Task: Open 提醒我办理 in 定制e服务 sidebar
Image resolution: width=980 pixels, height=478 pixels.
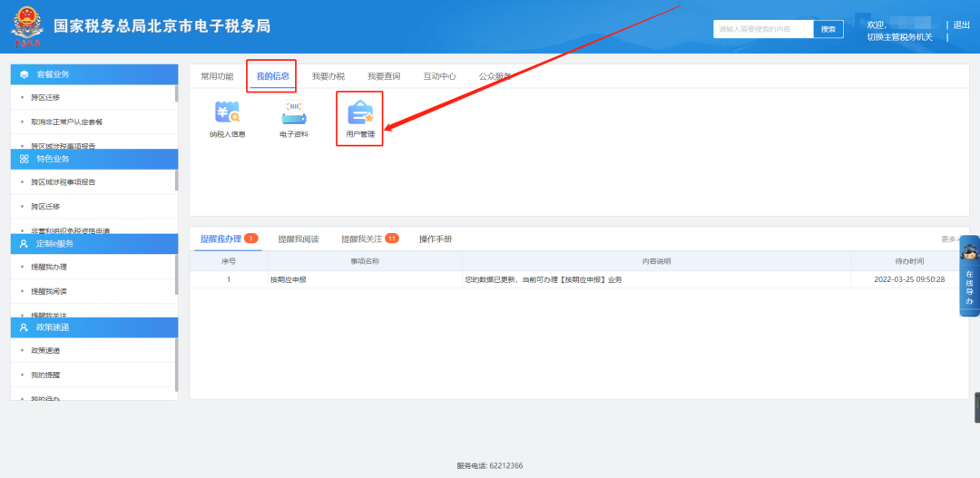Action: coord(49,267)
